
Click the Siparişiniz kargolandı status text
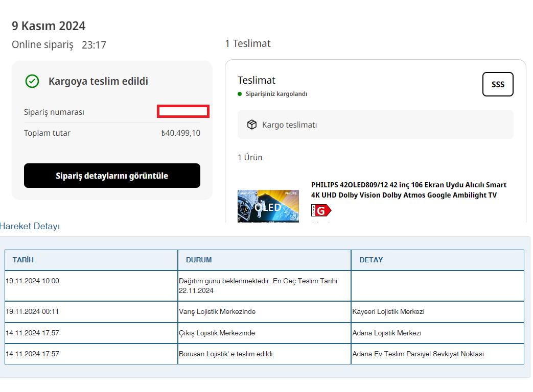point(276,94)
